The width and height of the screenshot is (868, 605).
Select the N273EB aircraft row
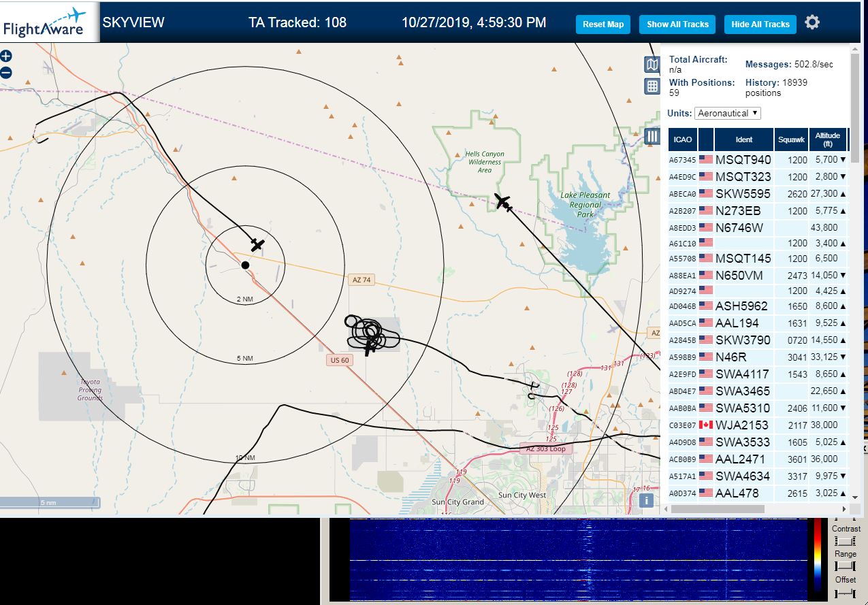(x=758, y=211)
